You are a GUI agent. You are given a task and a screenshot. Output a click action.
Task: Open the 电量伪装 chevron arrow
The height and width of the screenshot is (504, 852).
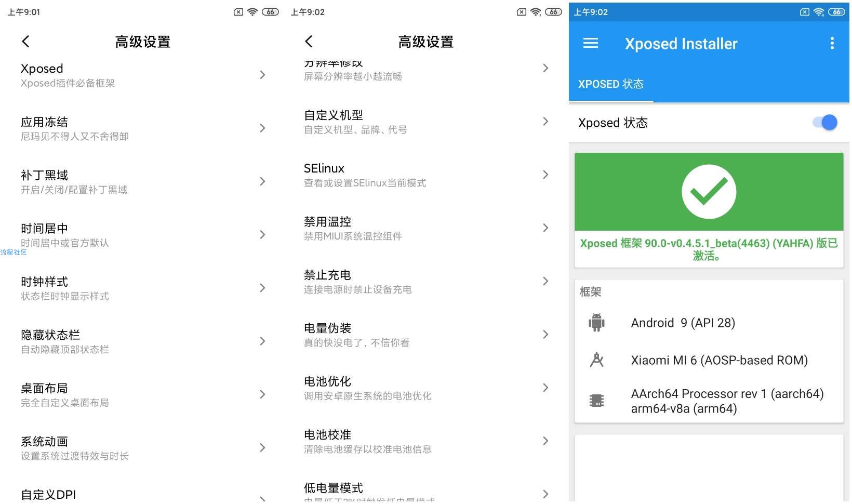coord(545,335)
